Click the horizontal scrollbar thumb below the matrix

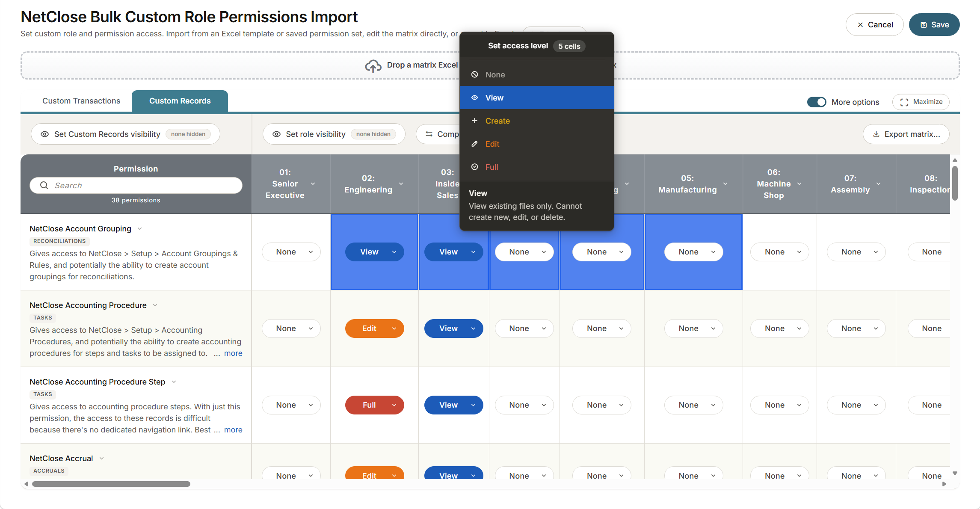pos(111,484)
